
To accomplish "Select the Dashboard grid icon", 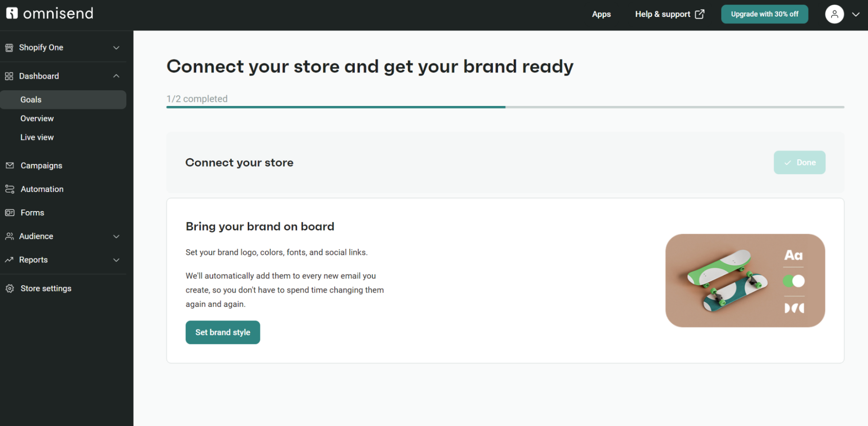I will click(10, 76).
